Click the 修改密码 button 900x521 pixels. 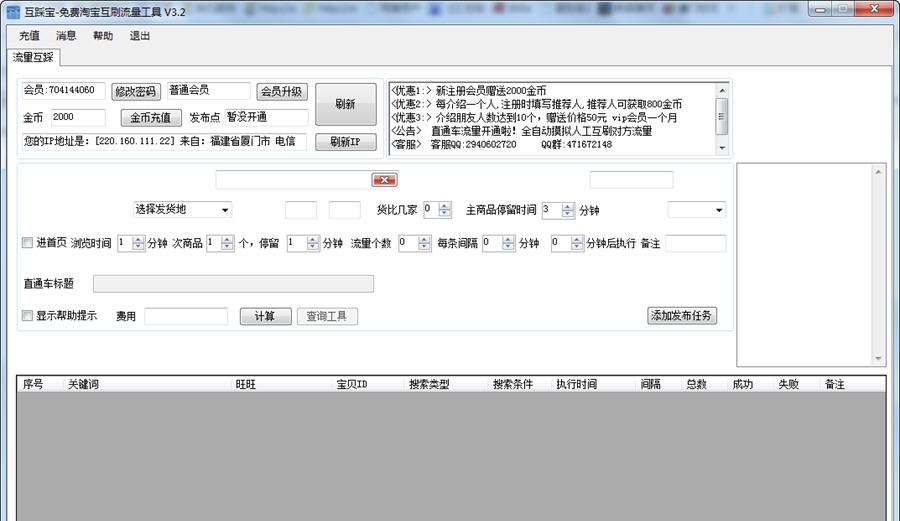coord(136,91)
